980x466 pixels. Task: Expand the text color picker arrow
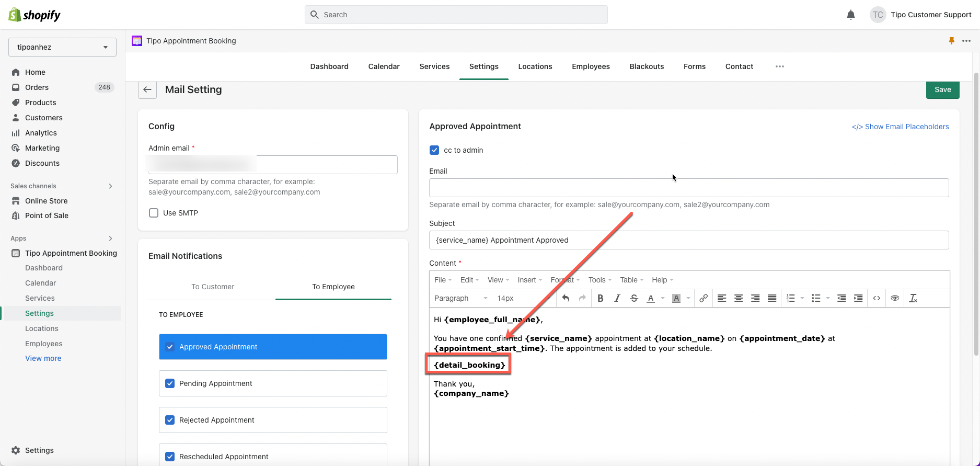coord(663,298)
